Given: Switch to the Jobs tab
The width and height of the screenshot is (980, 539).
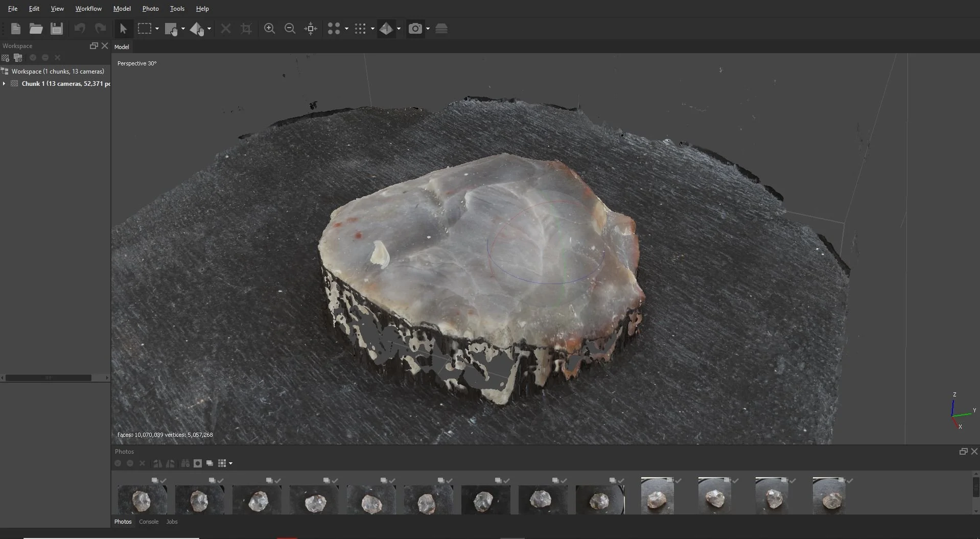Looking at the screenshot, I should click(x=172, y=522).
